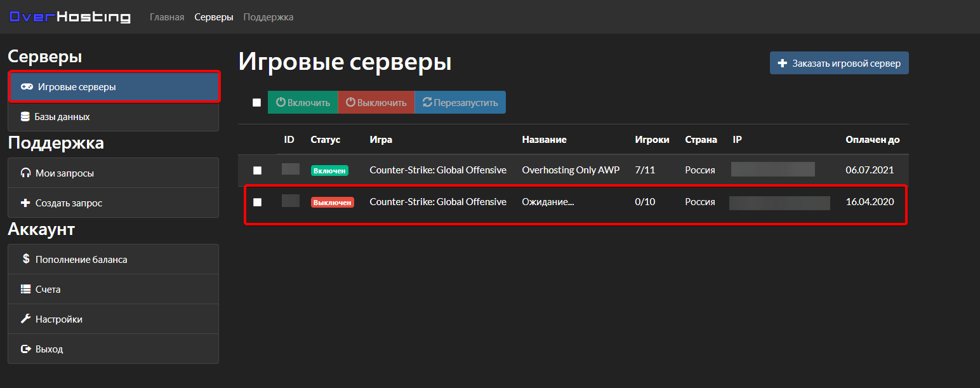This screenshot has width=980, height=388.
Task: Click the exit icon next to Выход
Action: (26, 349)
